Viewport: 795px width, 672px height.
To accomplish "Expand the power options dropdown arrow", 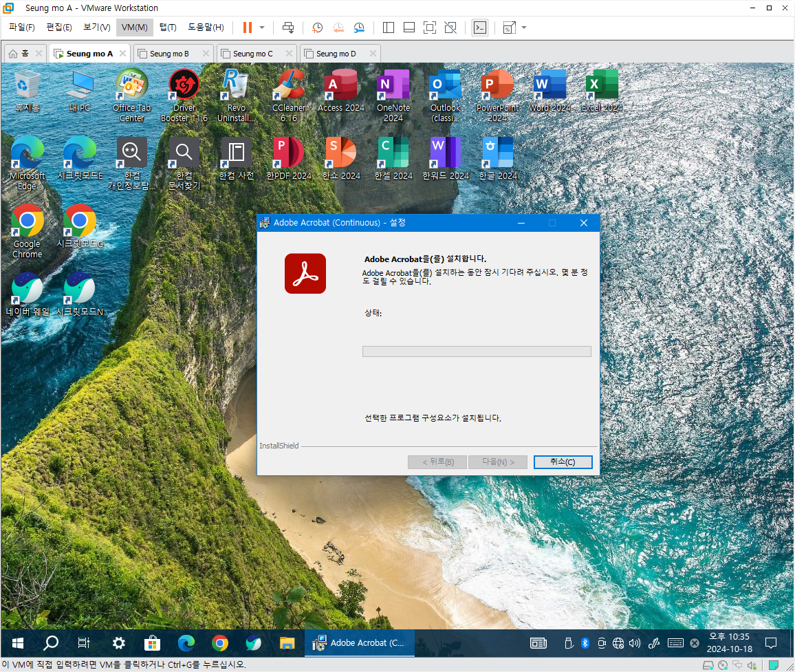I will click(x=262, y=28).
